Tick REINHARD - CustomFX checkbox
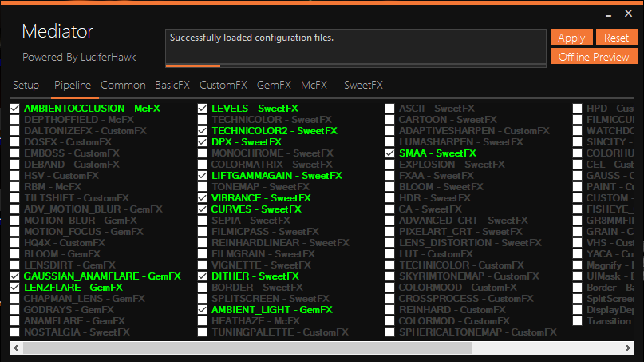The width and height of the screenshot is (644, 362). [389, 309]
